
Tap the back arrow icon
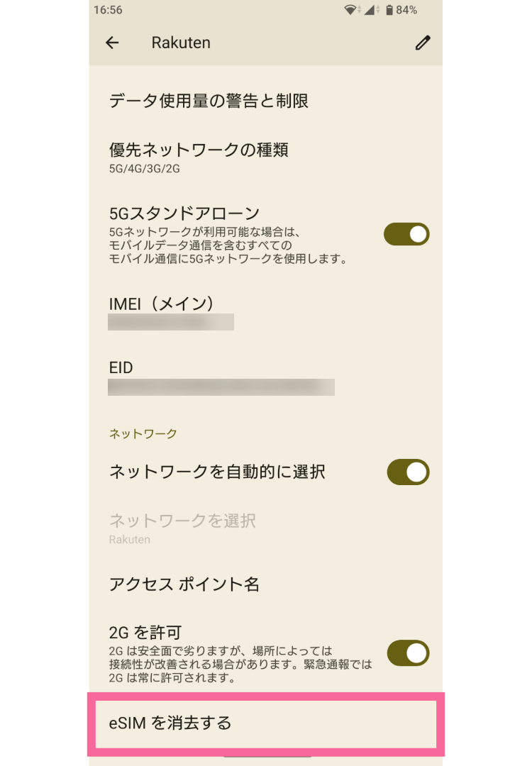[112, 43]
